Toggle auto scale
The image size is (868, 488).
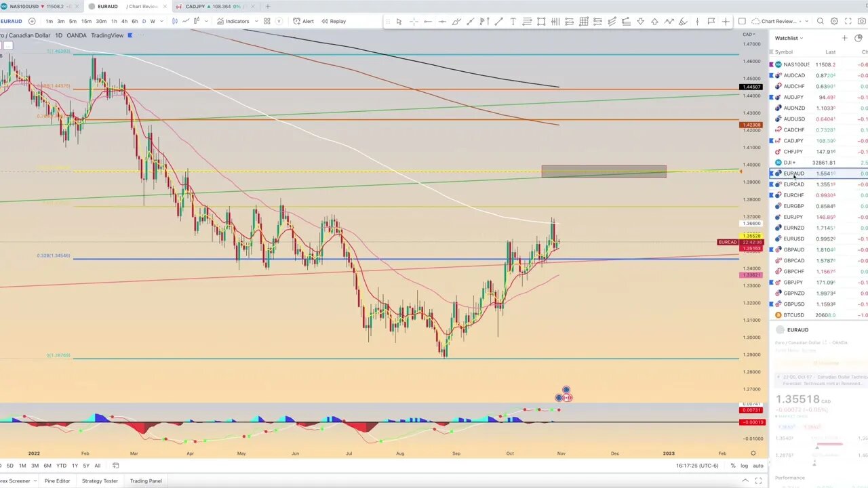[x=758, y=466]
